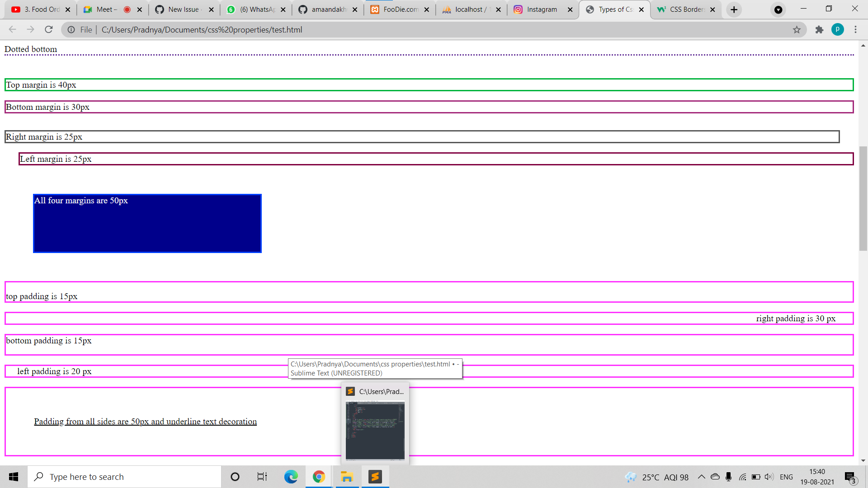Open the tab search dropdown arrow
Viewport: 868px width, 488px height.
pos(778,9)
